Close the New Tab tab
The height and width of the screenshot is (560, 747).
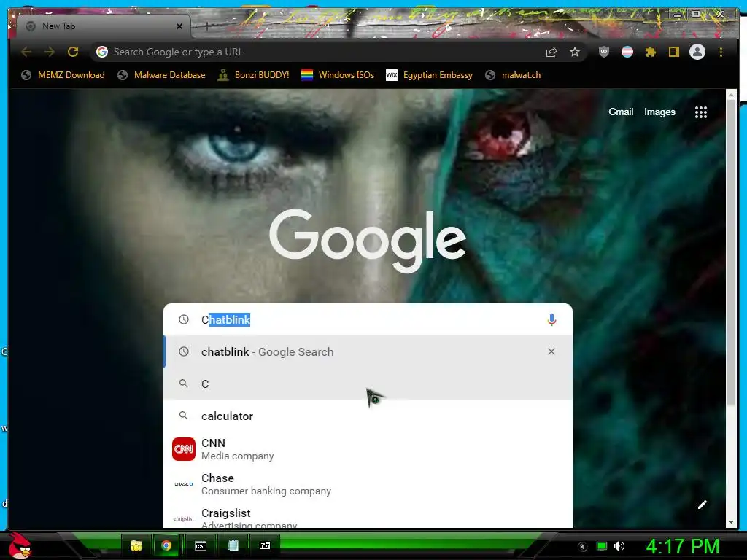pos(179,26)
